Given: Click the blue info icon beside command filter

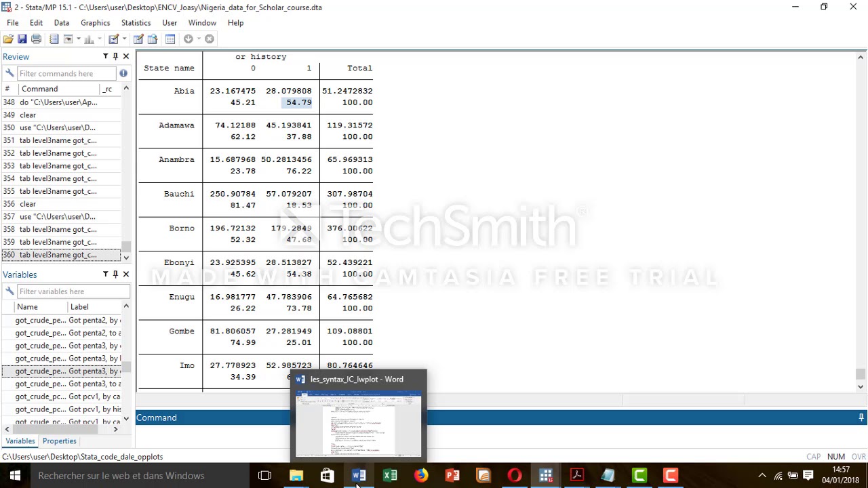Looking at the screenshot, I should pos(123,73).
